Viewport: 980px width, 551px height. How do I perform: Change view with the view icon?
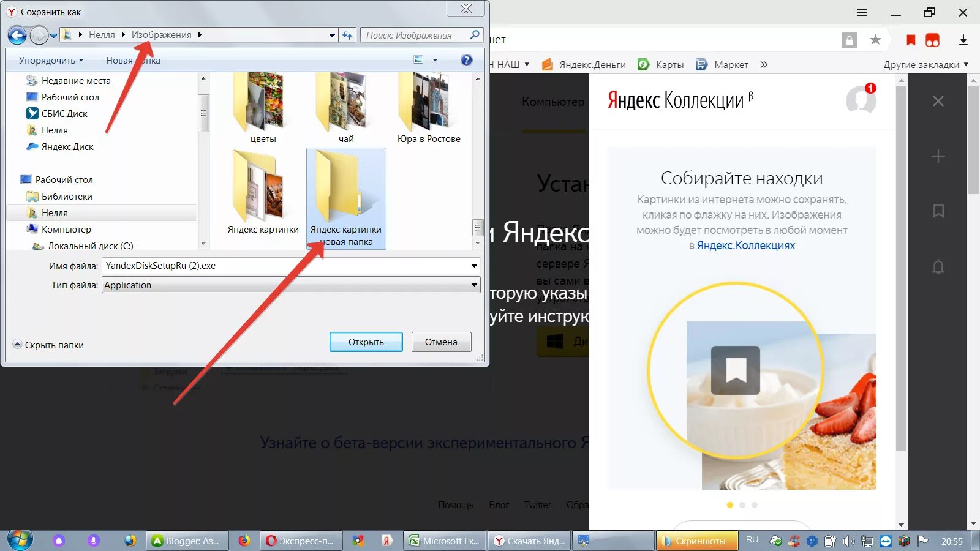coord(418,60)
